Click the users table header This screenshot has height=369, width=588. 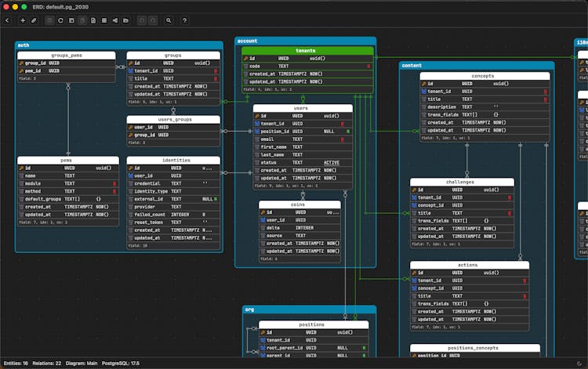click(x=302, y=108)
